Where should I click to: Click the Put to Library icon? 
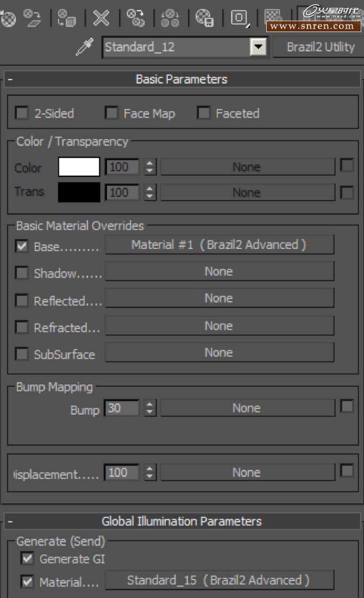coord(205,18)
